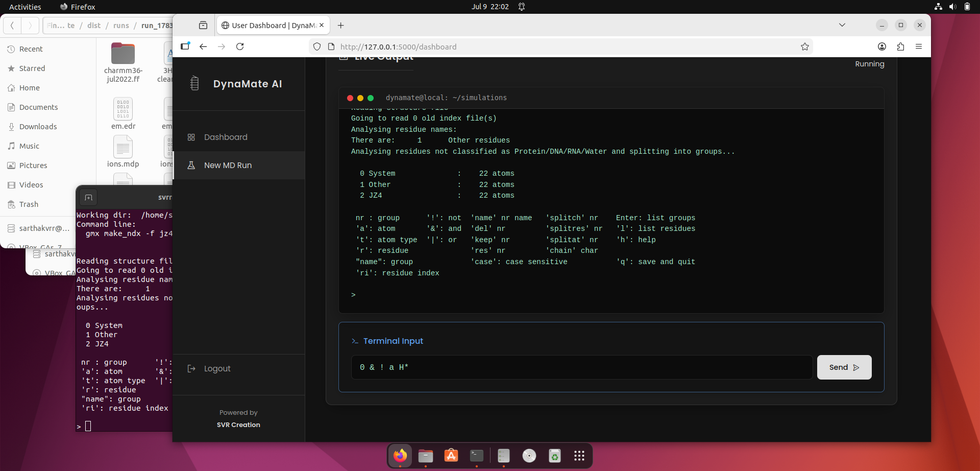Viewport: 980px width, 471px height.
Task: Open Ubuntu Software from the dock
Action: 451,455
